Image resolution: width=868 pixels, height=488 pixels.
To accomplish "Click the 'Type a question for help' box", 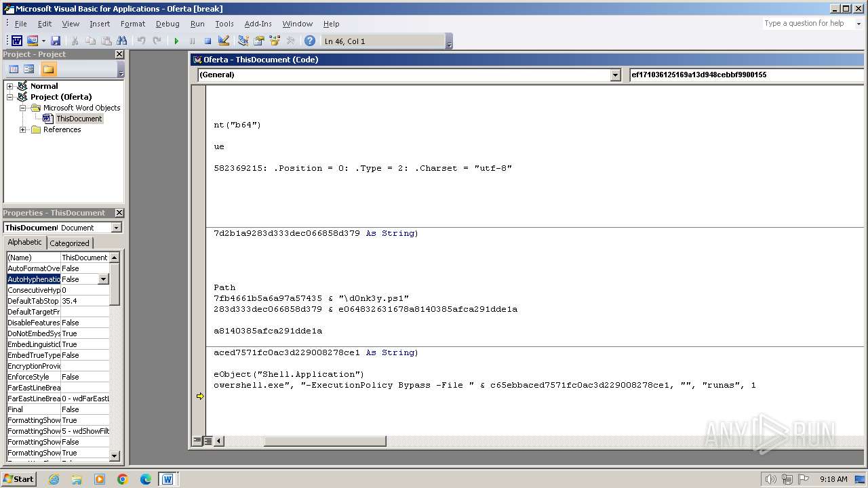I will (x=806, y=23).
